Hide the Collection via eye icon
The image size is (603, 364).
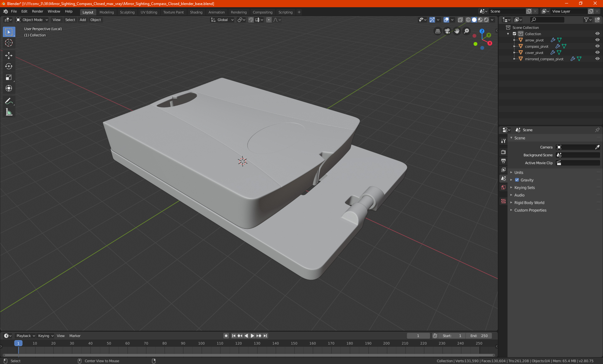coord(597,34)
